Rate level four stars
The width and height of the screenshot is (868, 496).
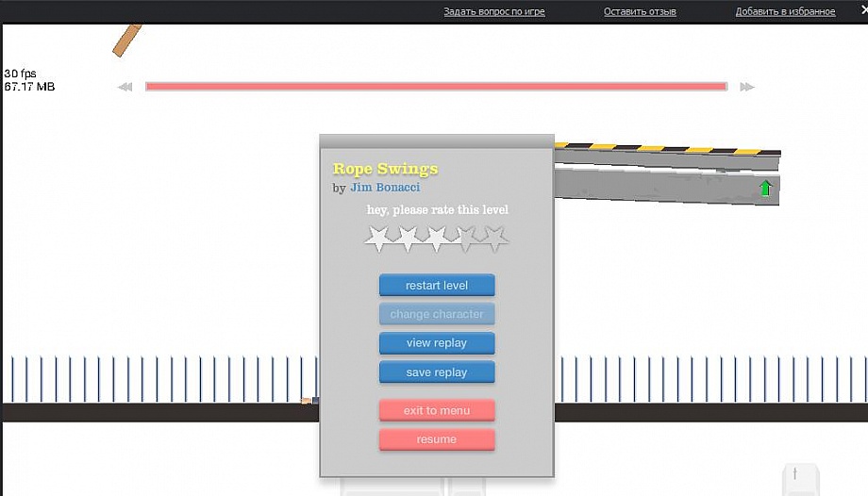point(465,239)
